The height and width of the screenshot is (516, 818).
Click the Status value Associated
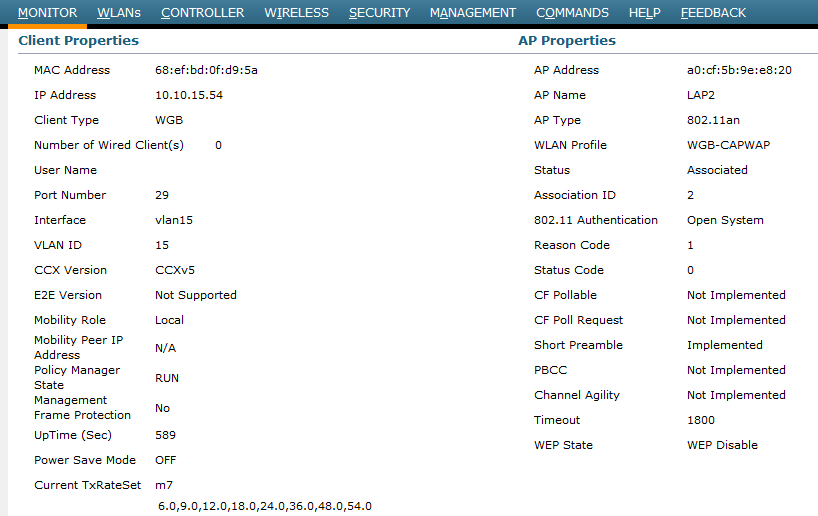pyautogui.click(x=717, y=170)
